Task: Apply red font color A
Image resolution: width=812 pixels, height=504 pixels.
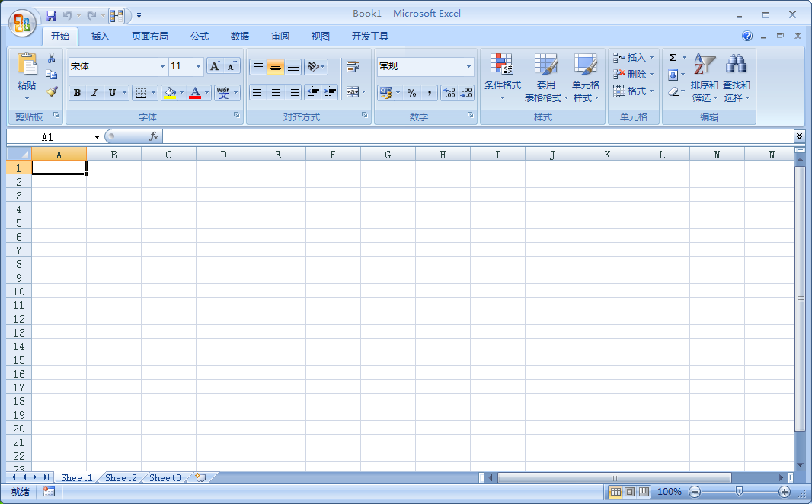Action: tap(195, 93)
